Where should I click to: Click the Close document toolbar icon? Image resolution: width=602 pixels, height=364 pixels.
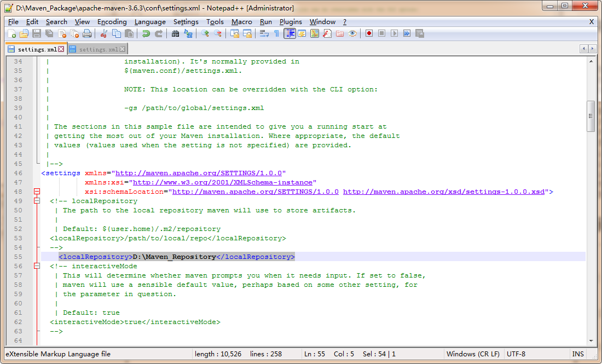coord(62,34)
